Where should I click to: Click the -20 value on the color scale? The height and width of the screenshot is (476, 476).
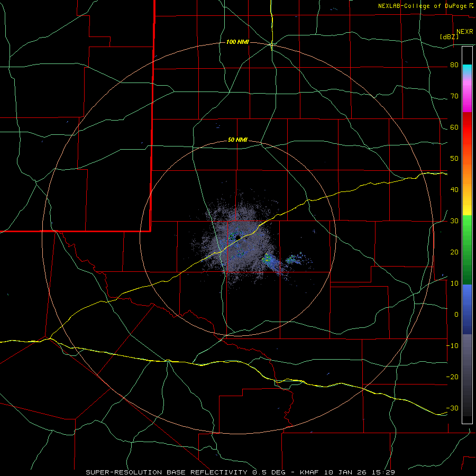[452, 377]
